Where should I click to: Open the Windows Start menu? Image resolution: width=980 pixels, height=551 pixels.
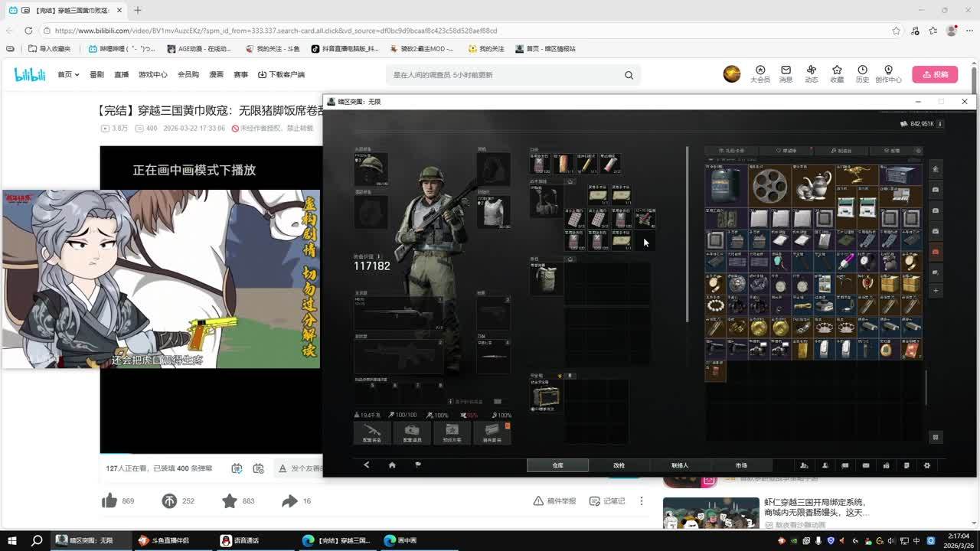(13, 540)
